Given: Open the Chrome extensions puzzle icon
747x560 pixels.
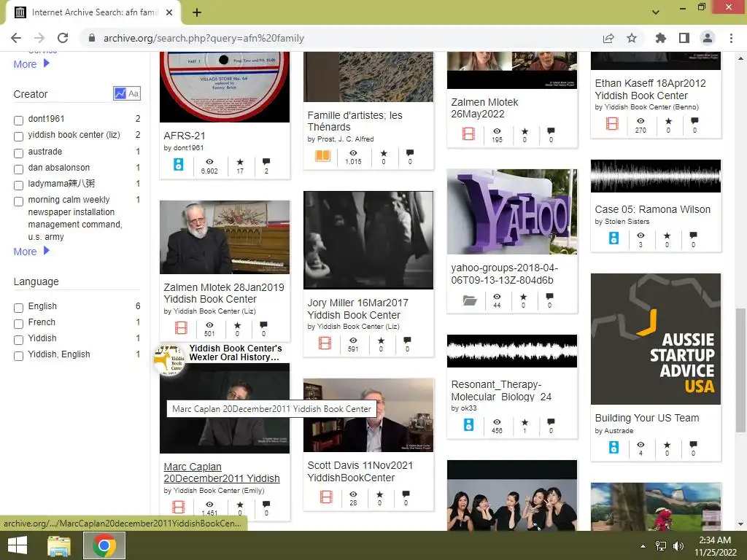Looking at the screenshot, I should point(660,38).
